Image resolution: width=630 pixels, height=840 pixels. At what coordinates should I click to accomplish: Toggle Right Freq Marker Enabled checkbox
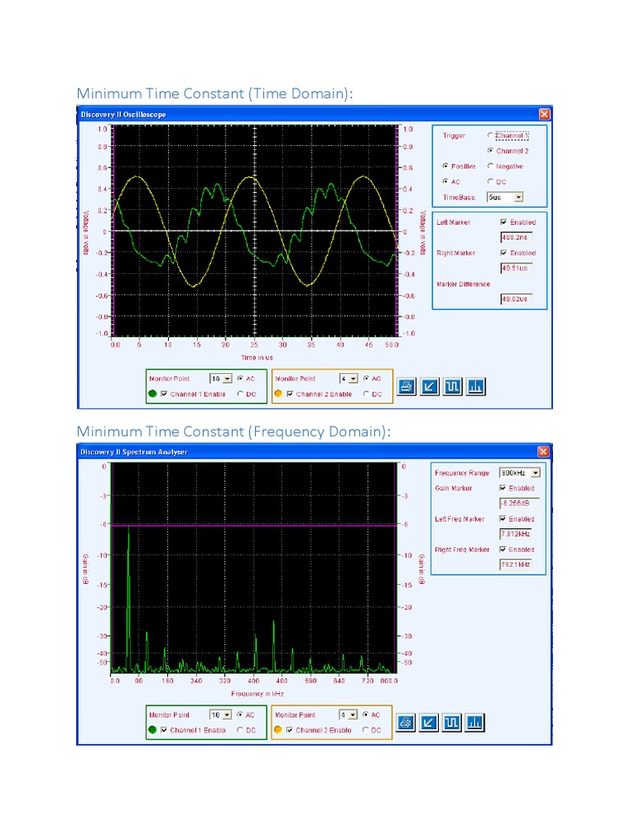pyautogui.click(x=503, y=549)
